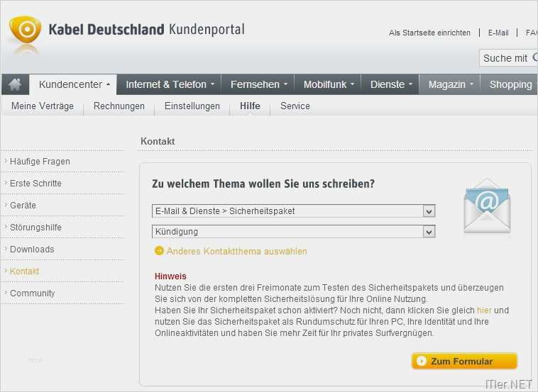Expand the Mobilfunk menu

[x=329, y=84]
